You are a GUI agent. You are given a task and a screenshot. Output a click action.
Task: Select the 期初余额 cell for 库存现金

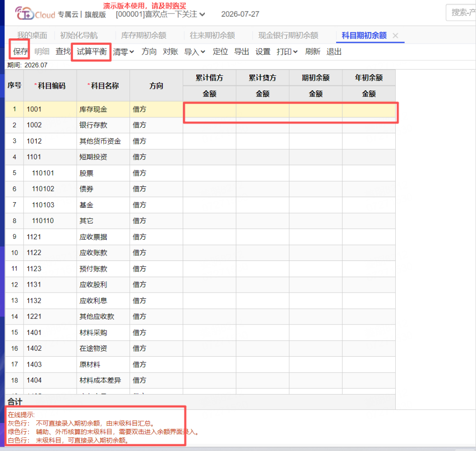point(316,109)
